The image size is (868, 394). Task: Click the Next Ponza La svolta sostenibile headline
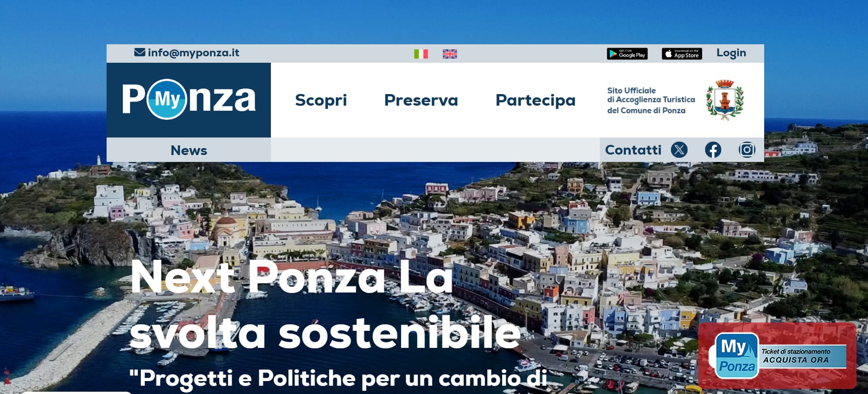[x=325, y=304]
